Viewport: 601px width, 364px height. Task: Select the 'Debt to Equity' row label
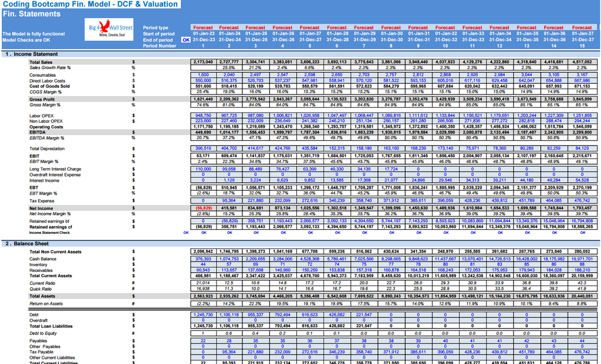coord(43,334)
